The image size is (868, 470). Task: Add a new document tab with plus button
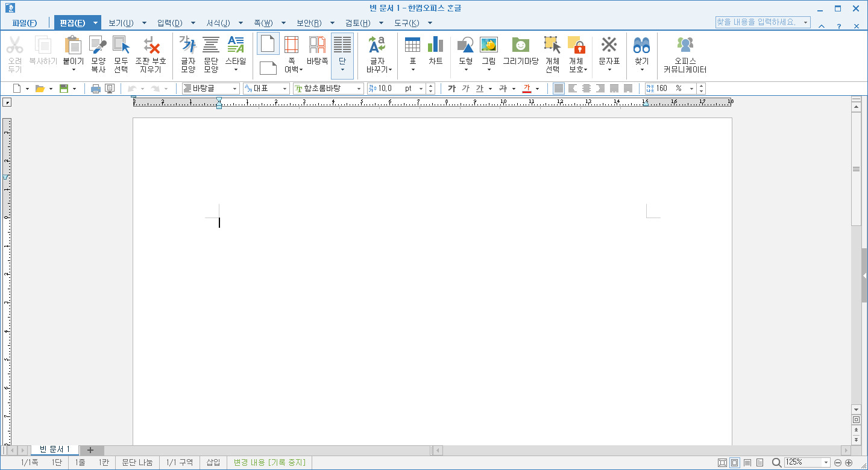coord(90,450)
